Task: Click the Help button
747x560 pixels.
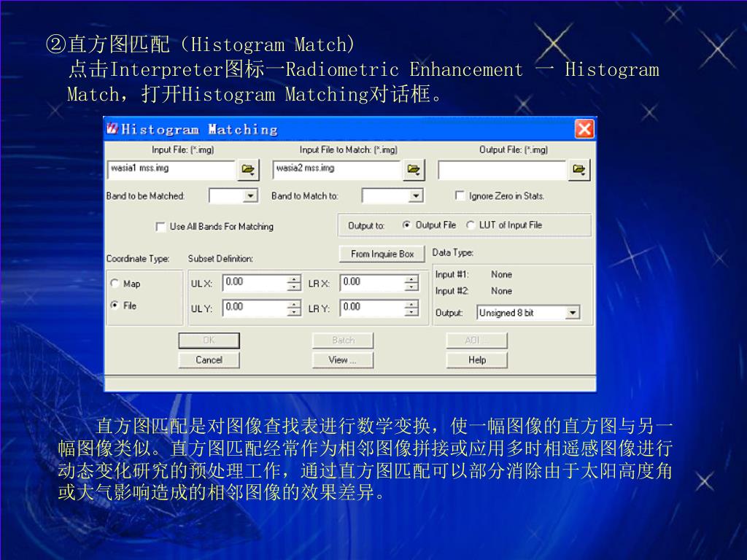Action: point(477,360)
